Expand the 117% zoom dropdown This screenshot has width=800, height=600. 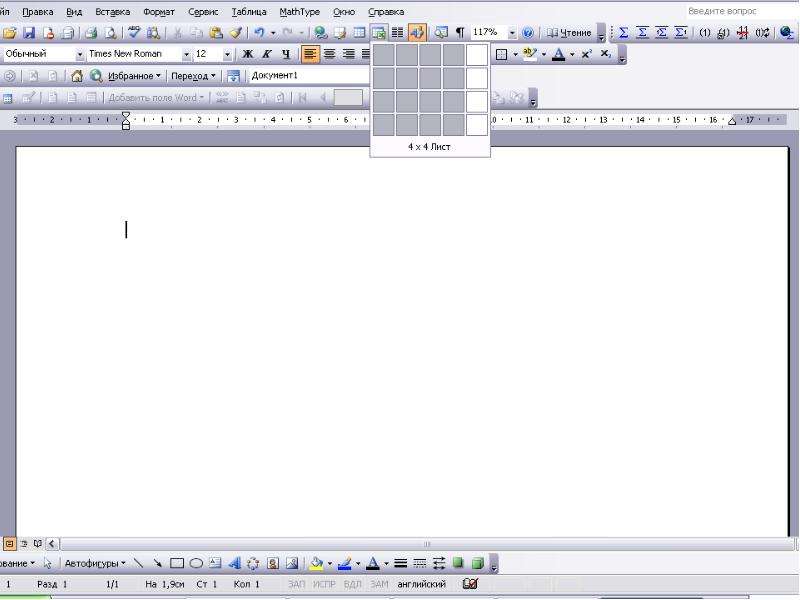[512, 33]
